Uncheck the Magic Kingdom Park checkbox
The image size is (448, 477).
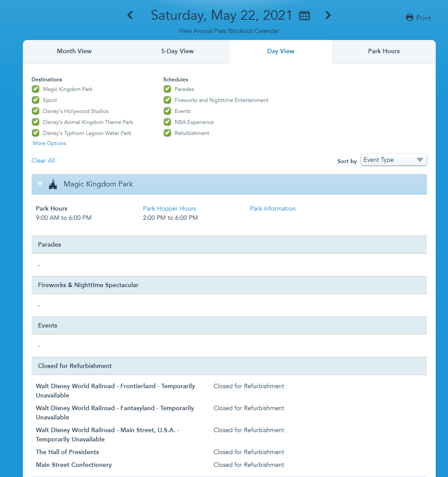(x=36, y=89)
